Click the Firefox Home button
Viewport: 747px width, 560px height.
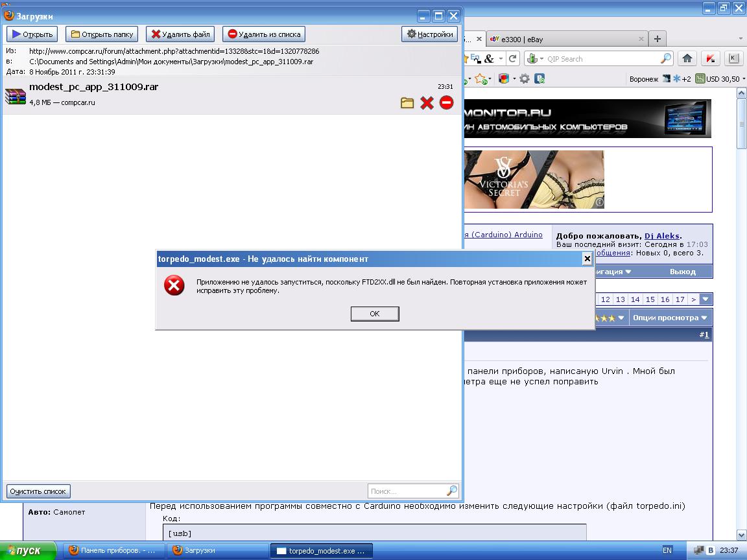pyautogui.click(x=687, y=59)
